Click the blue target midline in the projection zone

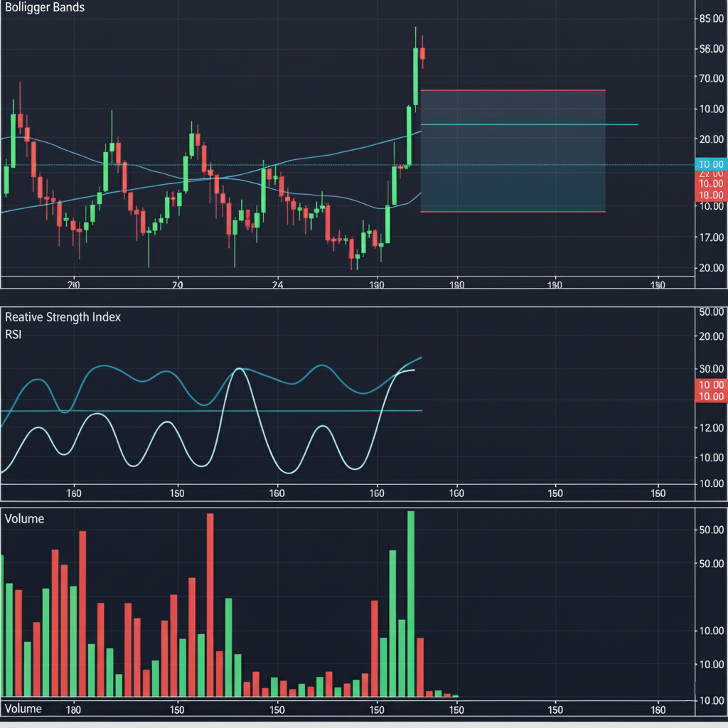coord(526,124)
